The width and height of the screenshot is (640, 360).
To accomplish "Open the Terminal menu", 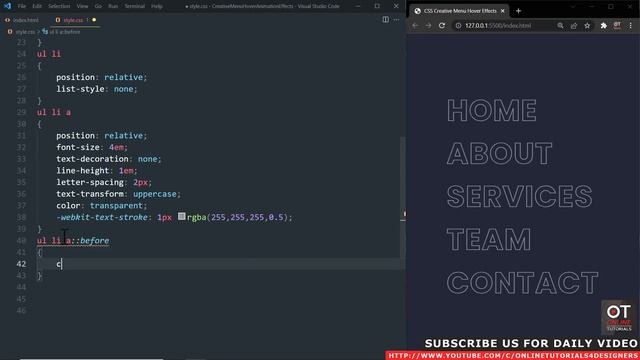I will pyautogui.click(x=134, y=6).
